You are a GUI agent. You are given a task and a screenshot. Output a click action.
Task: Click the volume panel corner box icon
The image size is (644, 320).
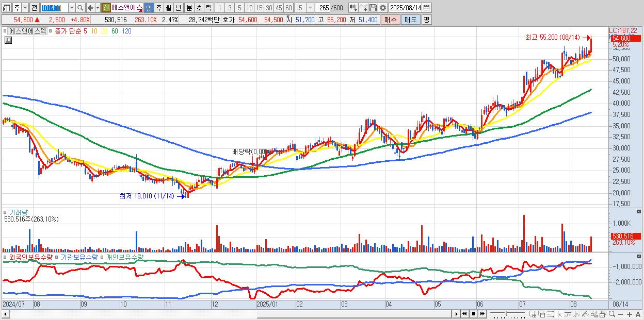(x=639, y=212)
